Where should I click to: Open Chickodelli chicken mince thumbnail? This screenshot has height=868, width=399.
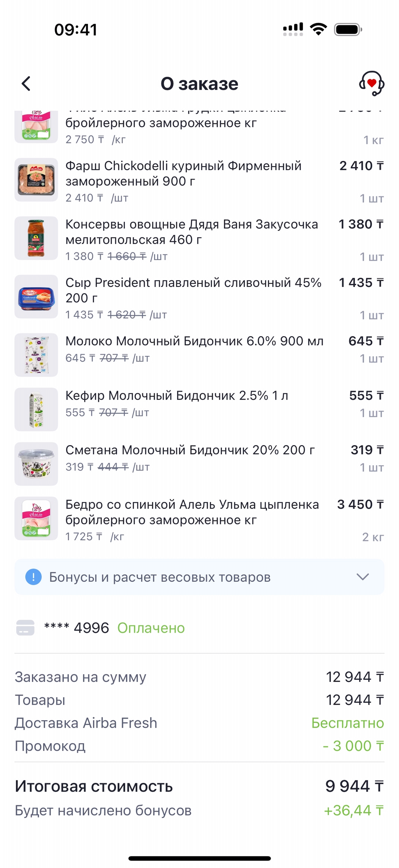tap(36, 180)
